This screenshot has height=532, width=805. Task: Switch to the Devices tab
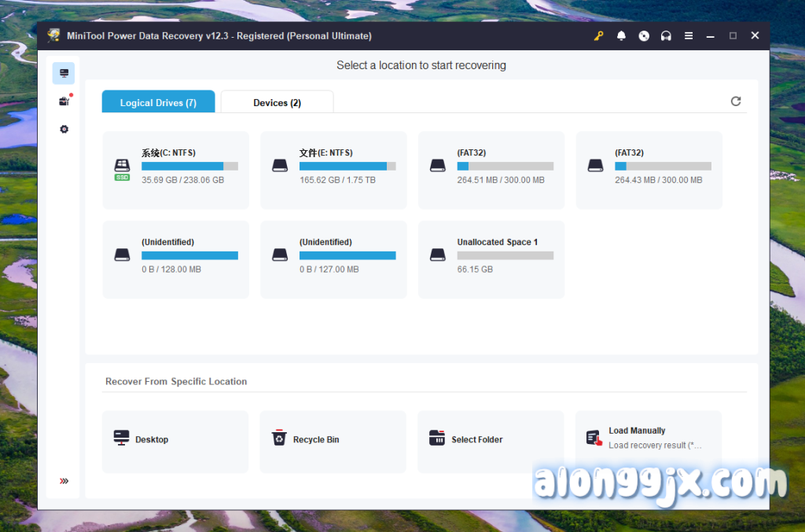277,103
